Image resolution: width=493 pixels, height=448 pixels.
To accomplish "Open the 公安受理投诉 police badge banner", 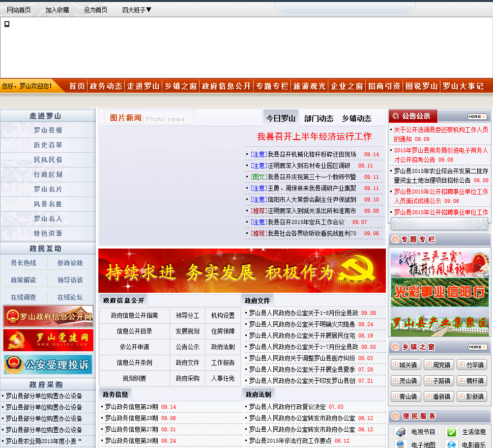I will click(x=48, y=364).
